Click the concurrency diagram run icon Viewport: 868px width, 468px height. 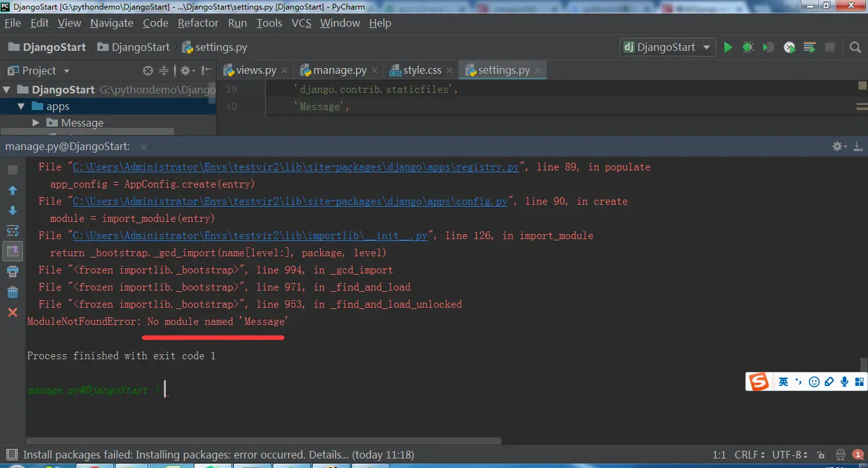click(810, 47)
